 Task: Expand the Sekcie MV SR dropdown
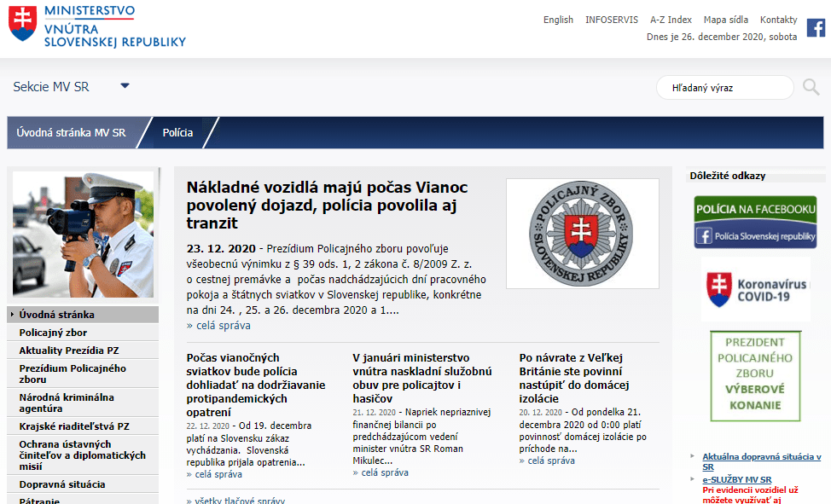125,86
